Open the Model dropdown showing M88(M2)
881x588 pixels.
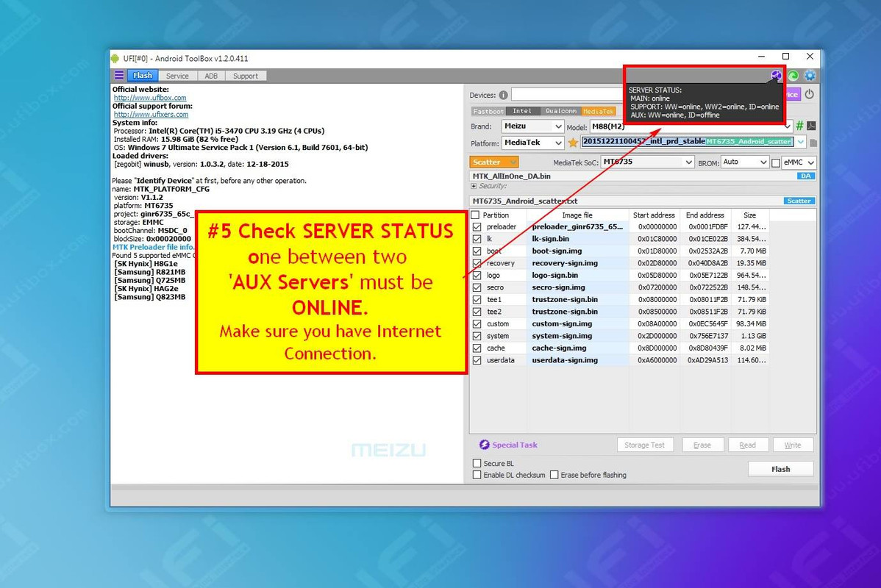click(691, 126)
